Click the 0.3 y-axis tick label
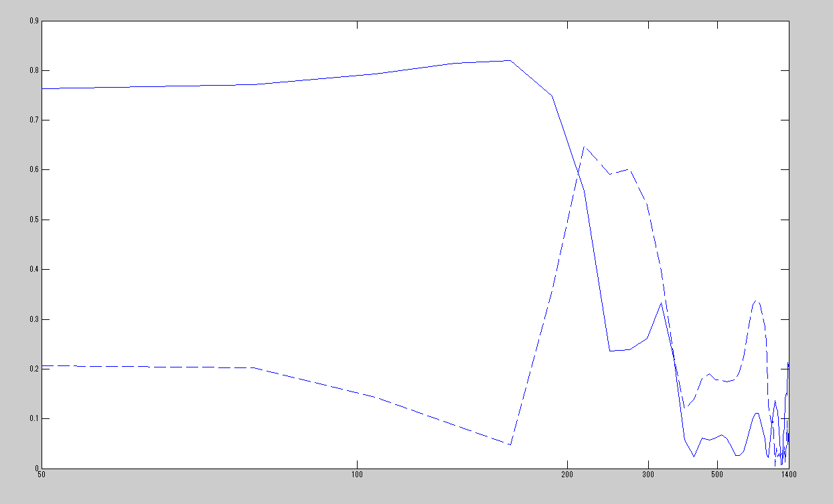 coord(33,319)
